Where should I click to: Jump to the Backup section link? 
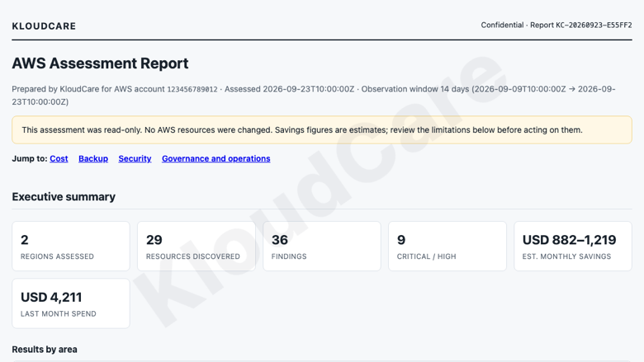pyautogui.click(x=93, y=158)
